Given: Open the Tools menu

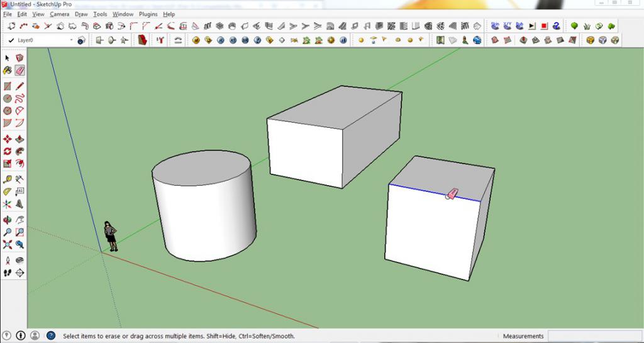Looking at the screenshot, I should 100,14.
